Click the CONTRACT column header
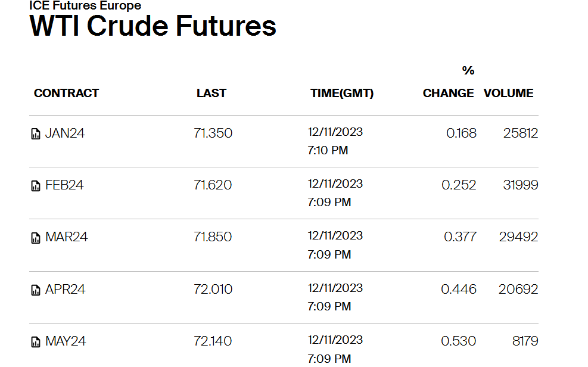588x367 pixels. [x=66, y=93]
